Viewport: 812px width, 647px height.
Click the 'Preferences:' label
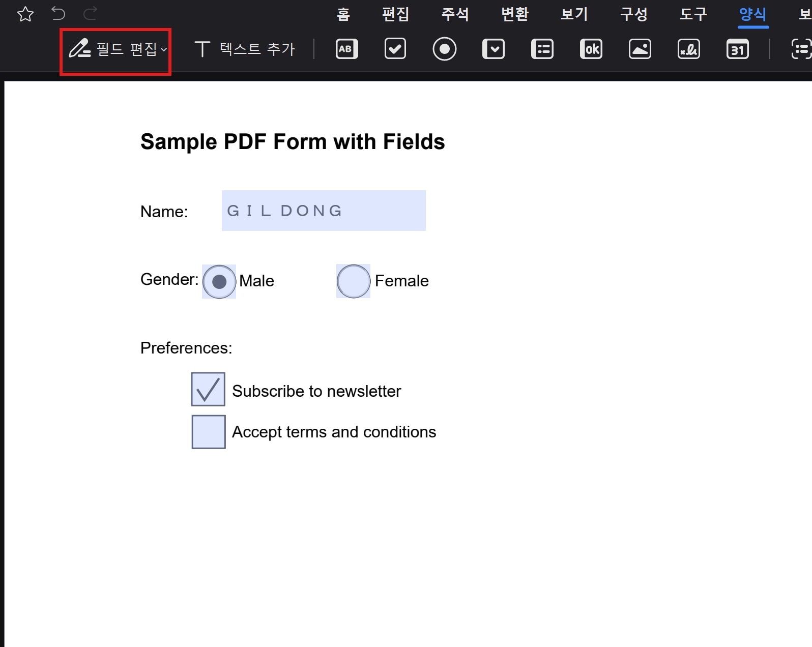pyautogui.click(x=186, y=348)
